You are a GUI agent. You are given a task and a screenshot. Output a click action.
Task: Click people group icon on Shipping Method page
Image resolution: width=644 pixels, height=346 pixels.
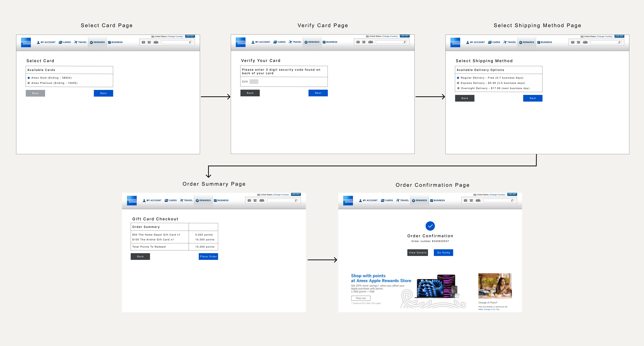tap(585, 42)
